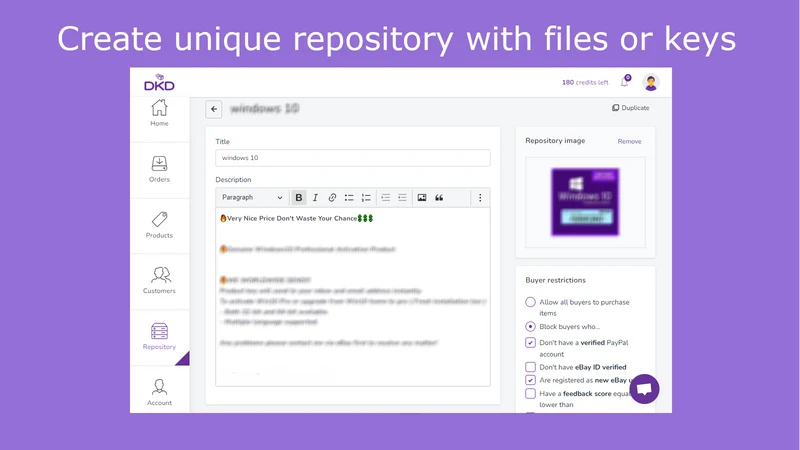The height and width of the screenshot is (450, 800).
Task: Open the chat support bubble
Action: [x=644, y=389]
